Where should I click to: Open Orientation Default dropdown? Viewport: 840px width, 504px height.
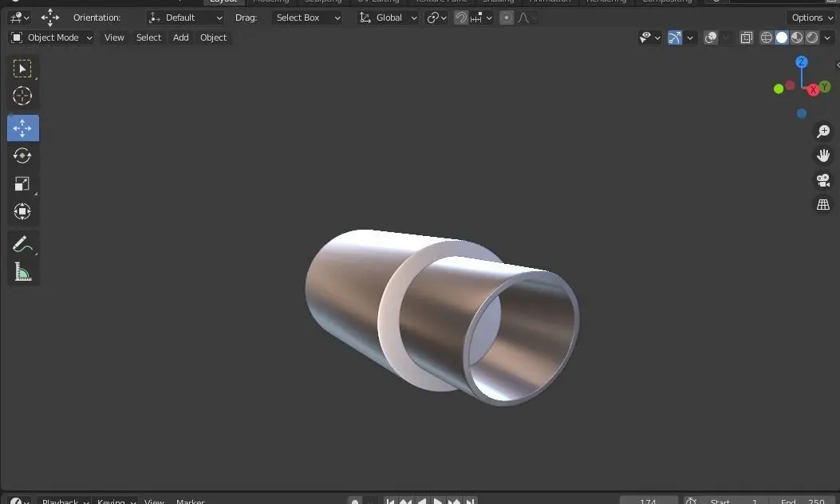[185, 18]
